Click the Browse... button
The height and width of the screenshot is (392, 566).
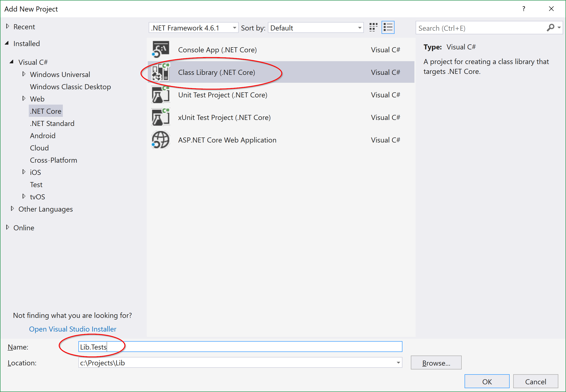[x=436, y=362]
